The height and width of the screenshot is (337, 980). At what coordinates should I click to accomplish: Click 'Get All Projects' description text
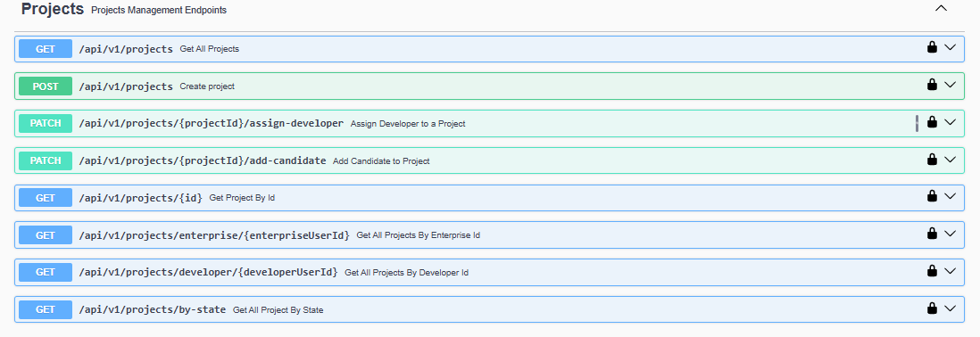[210, 49]
